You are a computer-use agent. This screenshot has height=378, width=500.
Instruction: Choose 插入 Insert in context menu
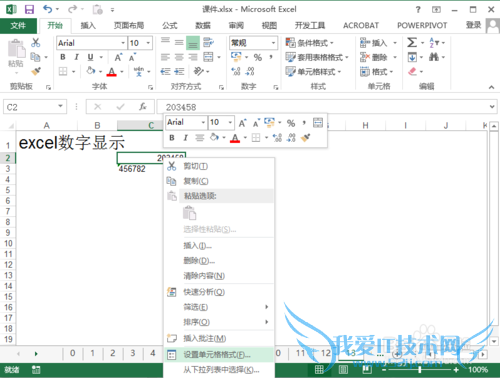[219, 246]
